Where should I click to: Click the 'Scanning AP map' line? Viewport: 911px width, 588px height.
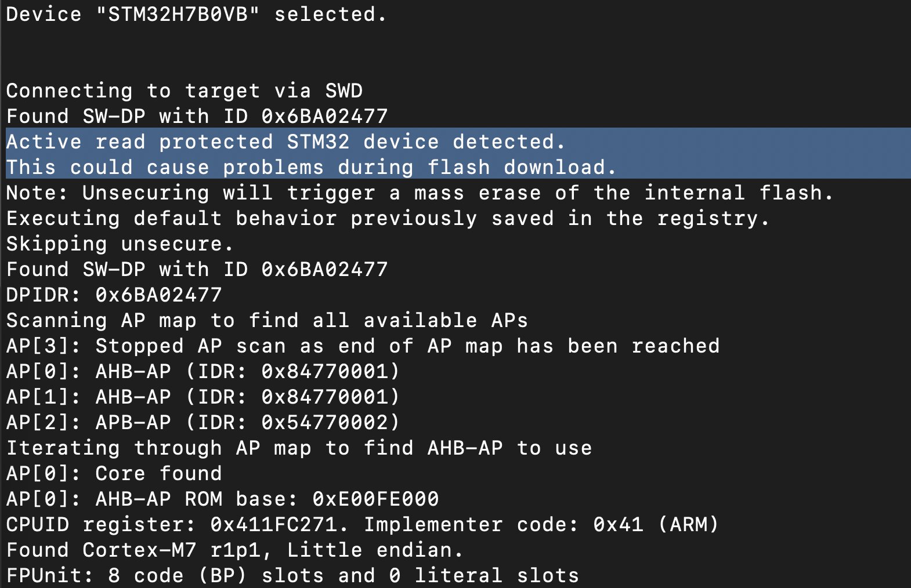pos(267,321)
